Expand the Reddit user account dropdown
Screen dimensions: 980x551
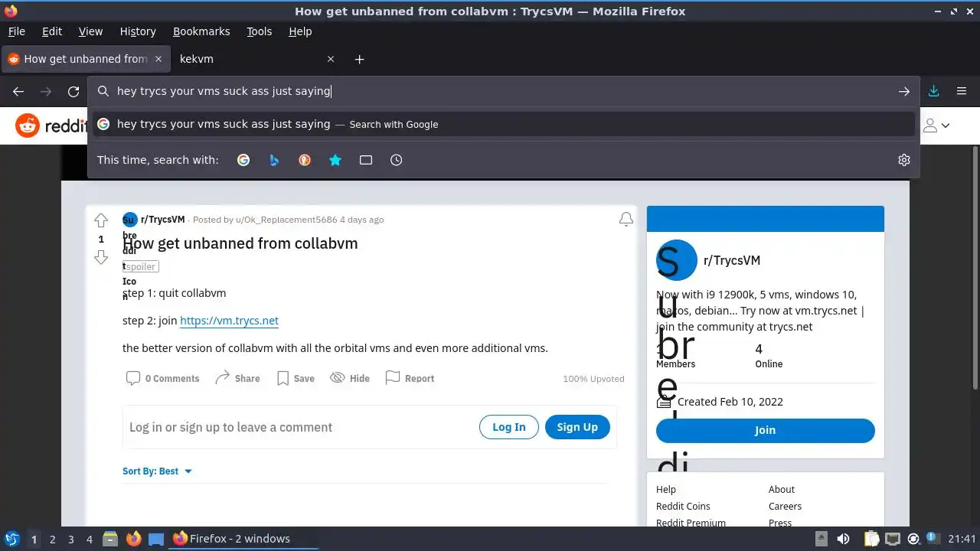[937, 126]
